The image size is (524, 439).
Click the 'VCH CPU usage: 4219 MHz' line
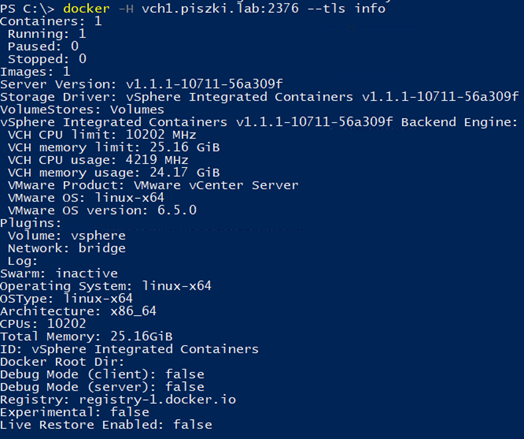point(98,160)
